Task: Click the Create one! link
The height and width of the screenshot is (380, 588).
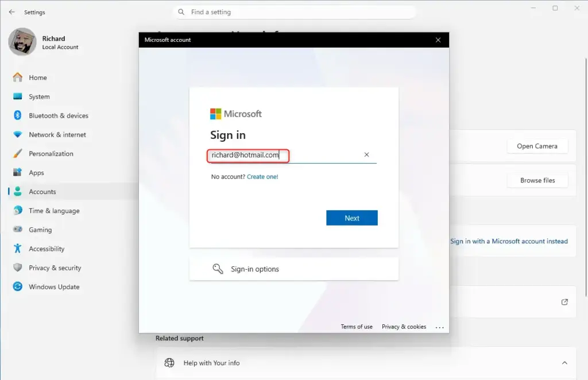Action: [262, 176]
